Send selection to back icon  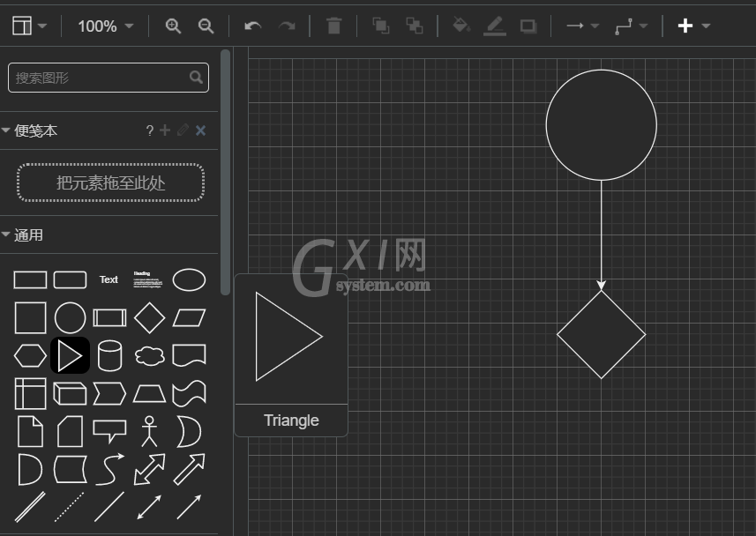[x=415, y=26]
